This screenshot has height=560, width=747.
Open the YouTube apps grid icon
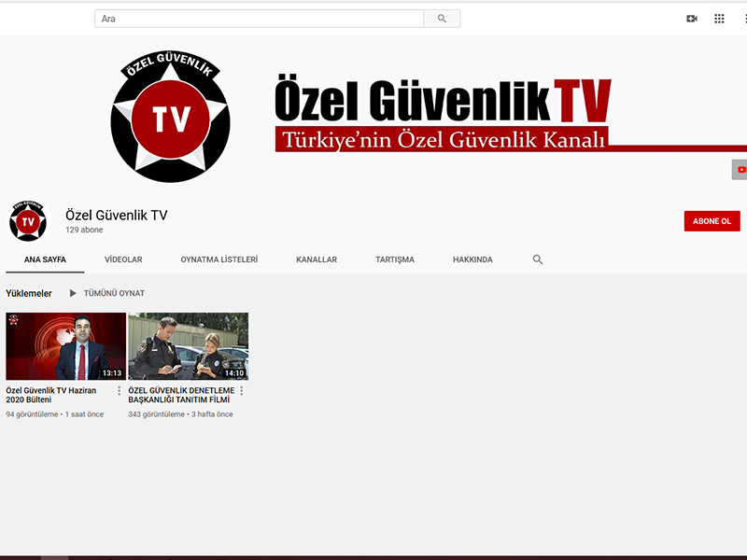719,19
